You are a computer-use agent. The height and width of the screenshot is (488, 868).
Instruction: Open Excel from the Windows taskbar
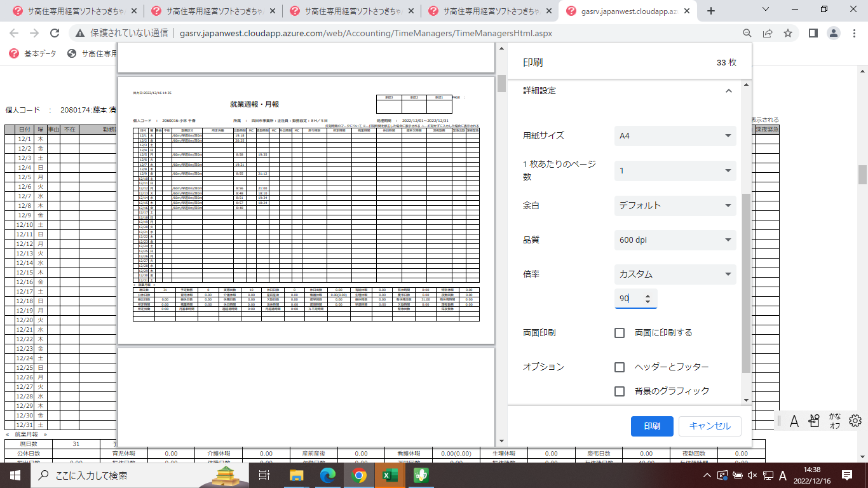click(x=389, y=475)
